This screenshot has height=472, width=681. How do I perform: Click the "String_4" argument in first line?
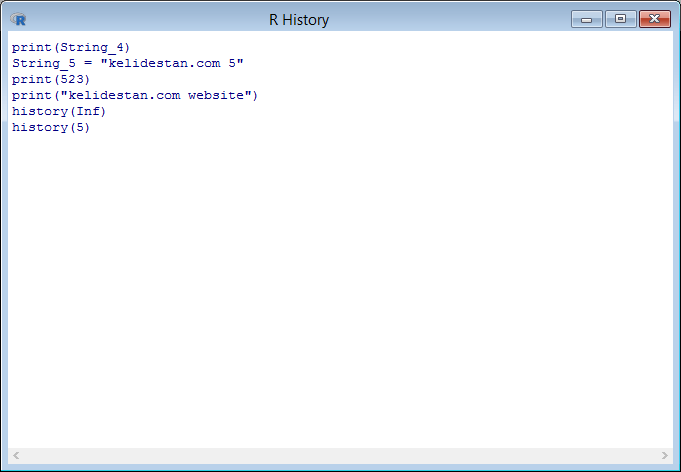coord(92,47)
